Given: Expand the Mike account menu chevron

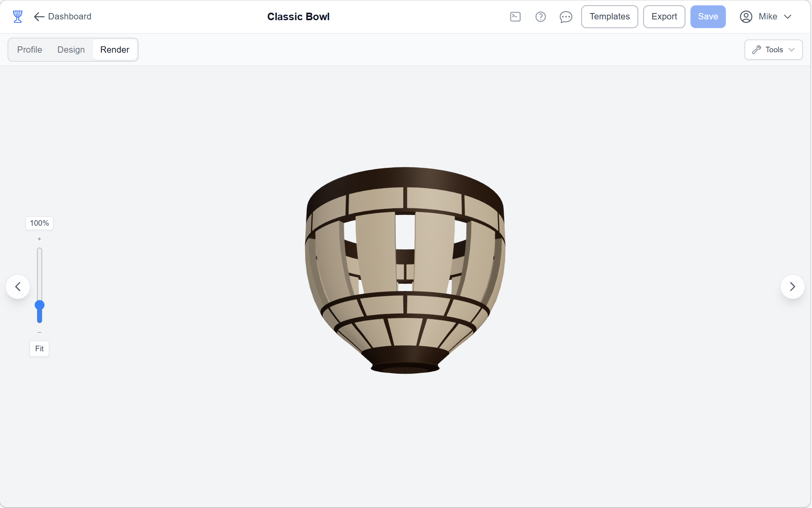Looking at the screenshot, I should click(x=788, y=17).
